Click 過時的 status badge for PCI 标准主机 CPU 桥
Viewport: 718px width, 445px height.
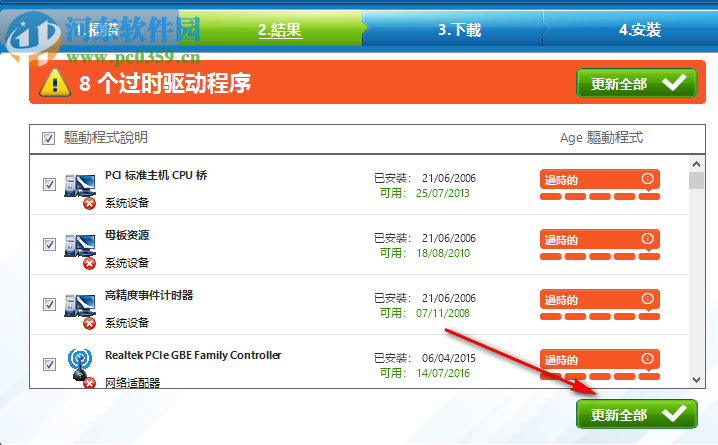point(599,179)
